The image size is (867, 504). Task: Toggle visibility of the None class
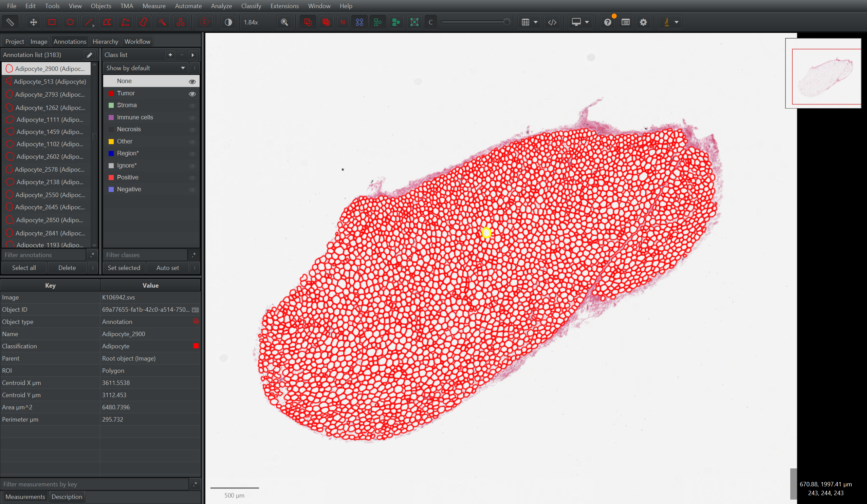tap(192, 82)
